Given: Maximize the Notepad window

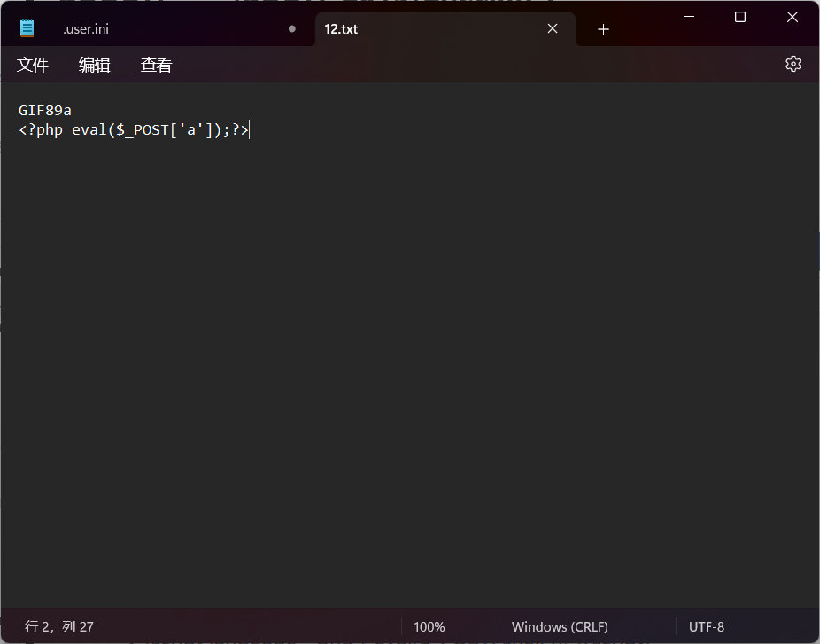Looking at the screenshot, I should [x=740, y=17].
